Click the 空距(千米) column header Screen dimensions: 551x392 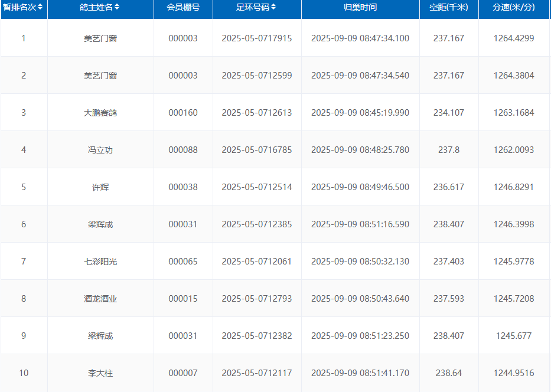pos(449,8)
